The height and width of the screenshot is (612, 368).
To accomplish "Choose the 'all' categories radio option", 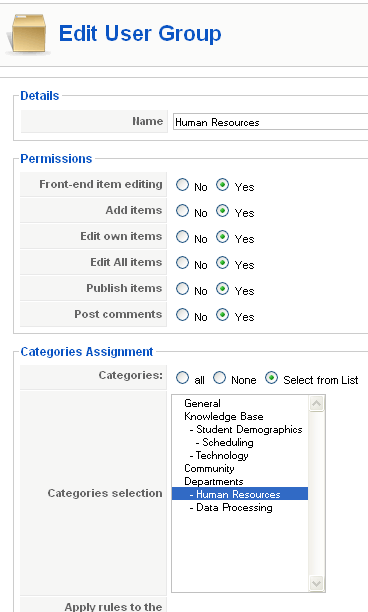I will coord(182,378).
